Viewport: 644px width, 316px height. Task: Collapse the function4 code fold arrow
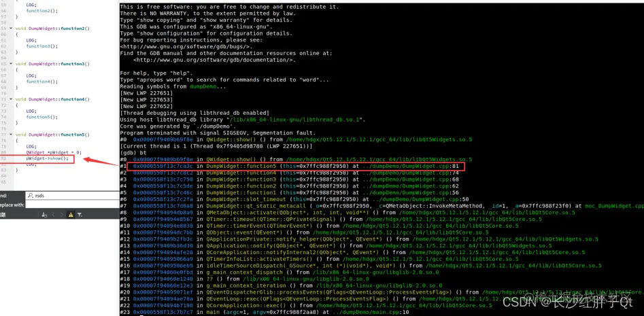coord(11,99)
